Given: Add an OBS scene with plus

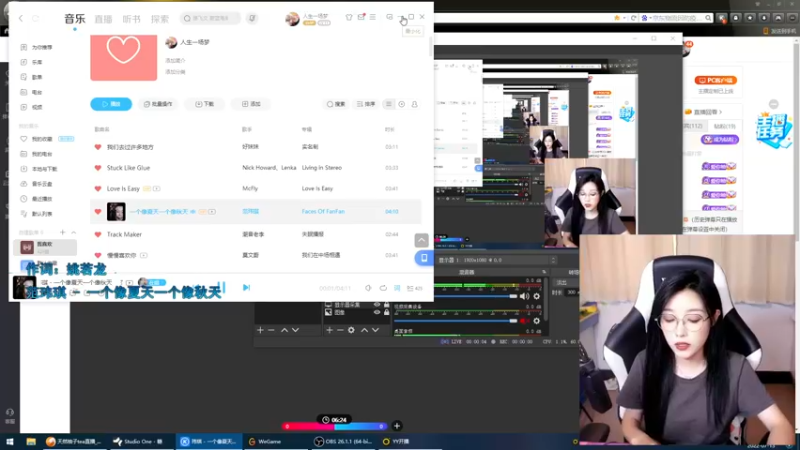Looking at the screenshot, I should click(x=260, y=330).
